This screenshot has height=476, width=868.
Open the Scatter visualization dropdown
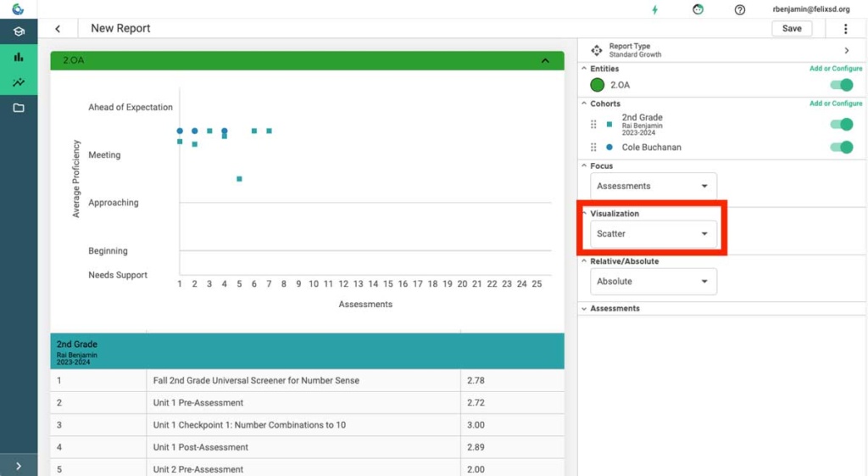point(653,234)
